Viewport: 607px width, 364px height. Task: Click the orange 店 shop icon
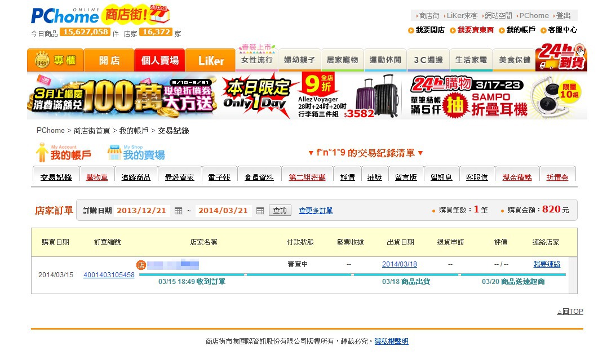[x=141, y=265]
